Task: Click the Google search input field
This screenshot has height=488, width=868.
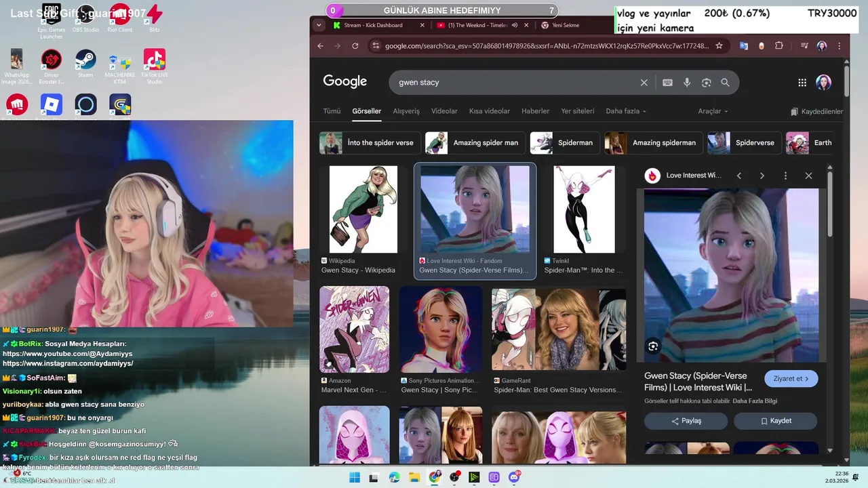Action: [x=515, y=83]
